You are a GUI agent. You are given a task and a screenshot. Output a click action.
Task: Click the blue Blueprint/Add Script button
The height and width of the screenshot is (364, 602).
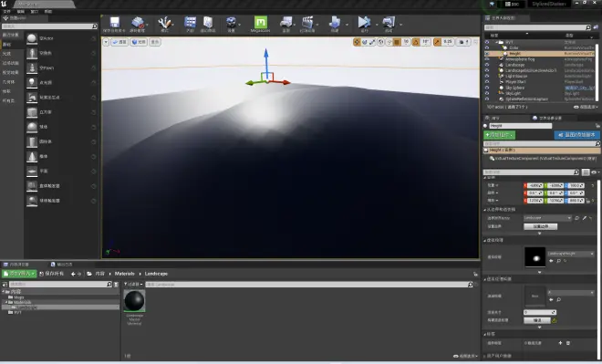576,135
